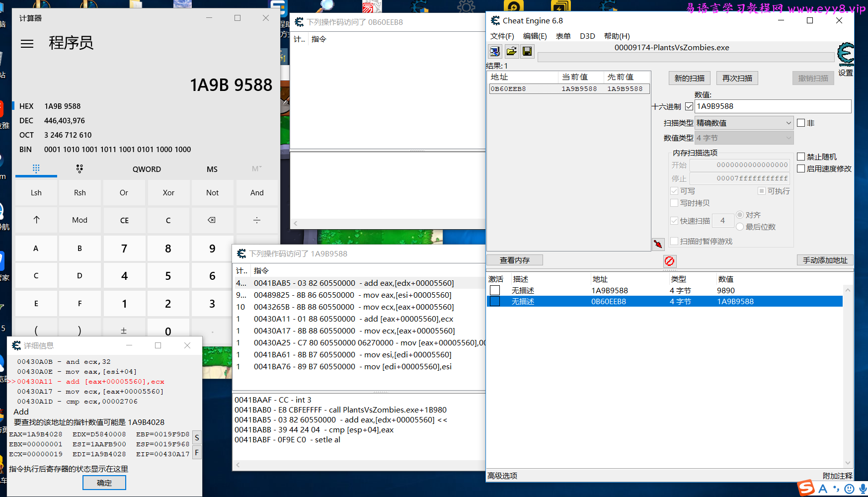The width and height of the screenshot is (868, 497).
Task: Open Cheat Engine settings logo icon
Action: click(x=846, y=55)
